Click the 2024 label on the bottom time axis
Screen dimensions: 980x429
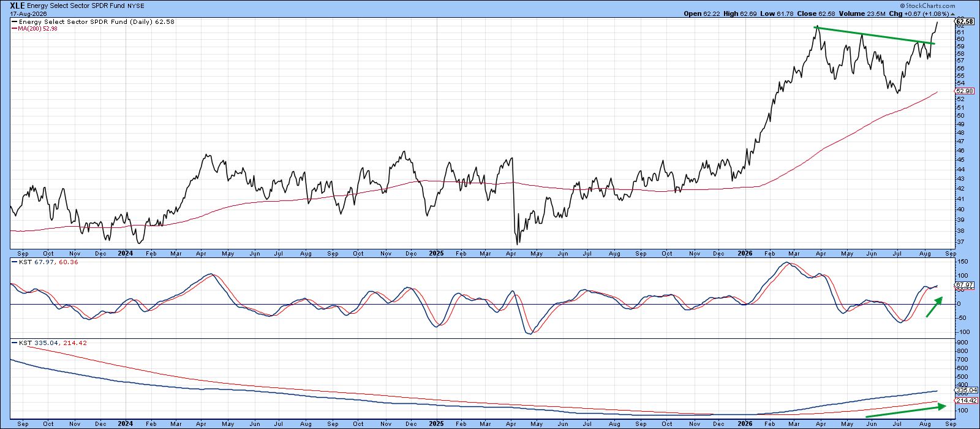point(125,423)
